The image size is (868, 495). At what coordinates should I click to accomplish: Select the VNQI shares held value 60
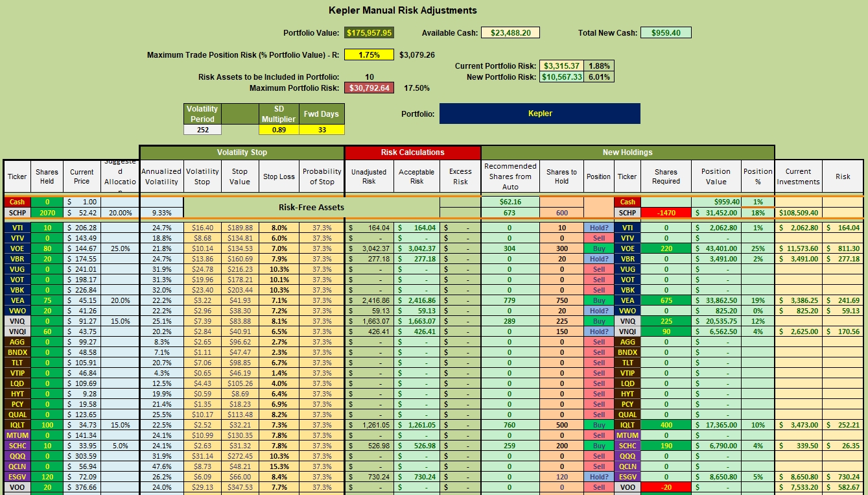(47, 332)
